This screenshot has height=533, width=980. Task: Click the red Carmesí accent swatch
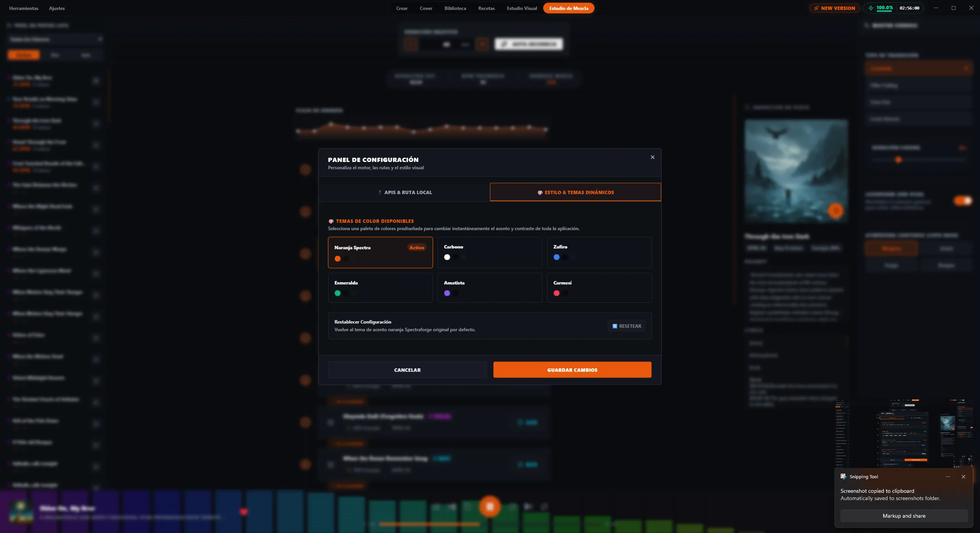(557, 293)
